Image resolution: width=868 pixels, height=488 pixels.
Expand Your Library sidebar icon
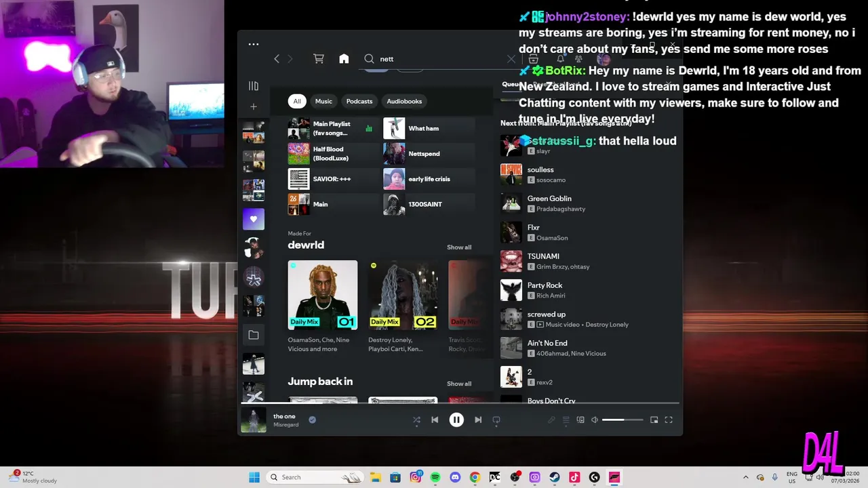[x=254, y=86]
